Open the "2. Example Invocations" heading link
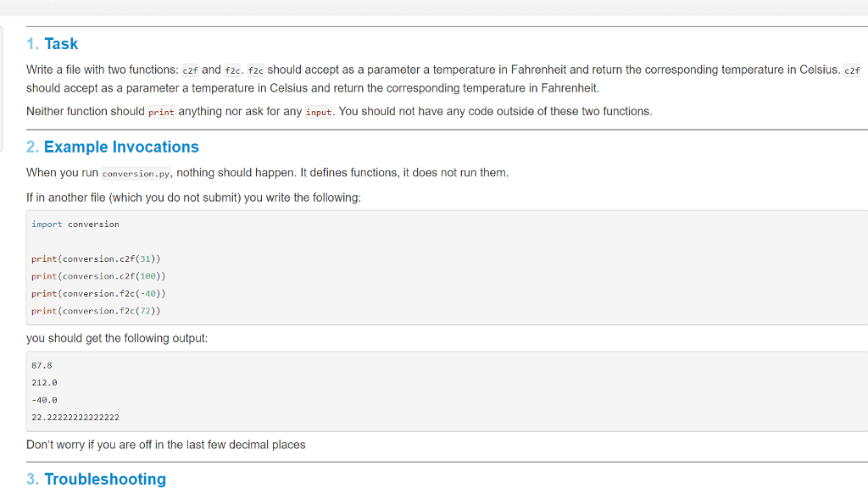Viewport: 868px width, 488px height. click(113, 147)
